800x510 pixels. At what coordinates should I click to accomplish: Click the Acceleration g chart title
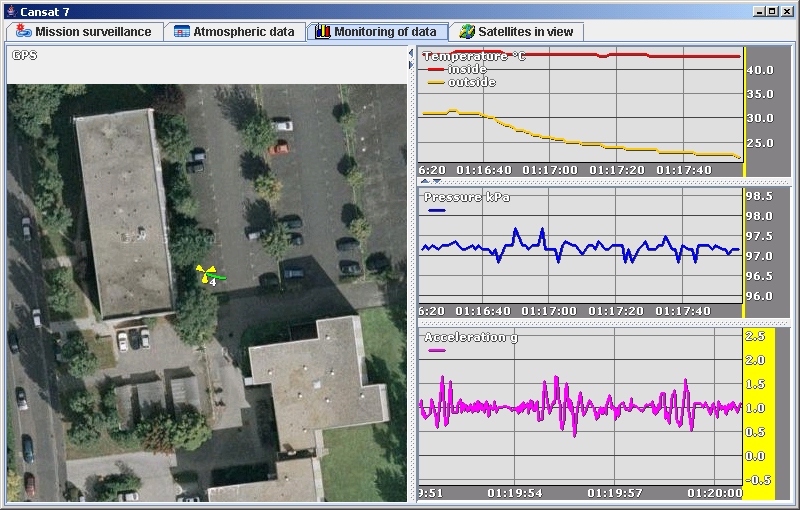(471, 337)
